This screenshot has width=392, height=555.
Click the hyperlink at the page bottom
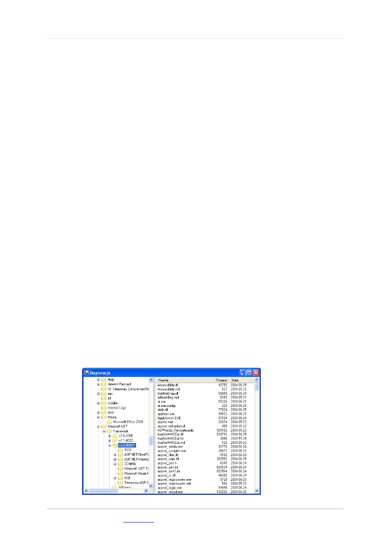[138, 522]
